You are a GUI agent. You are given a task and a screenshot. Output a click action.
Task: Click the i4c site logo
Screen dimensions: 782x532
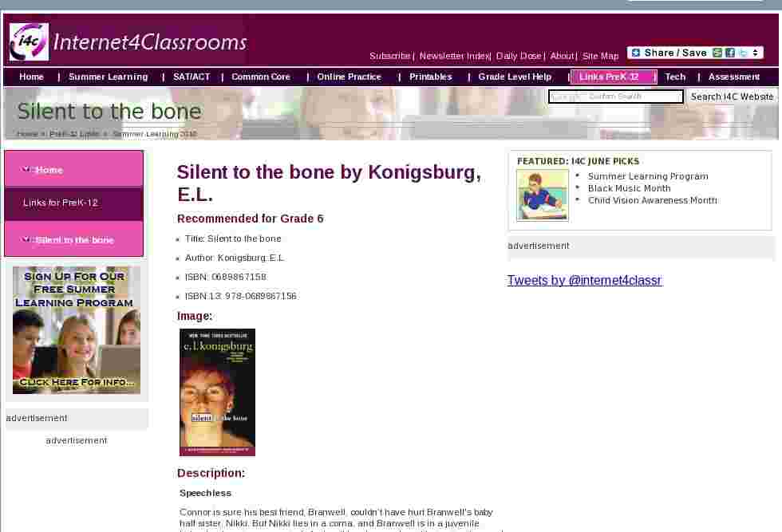tap(29, 42)
